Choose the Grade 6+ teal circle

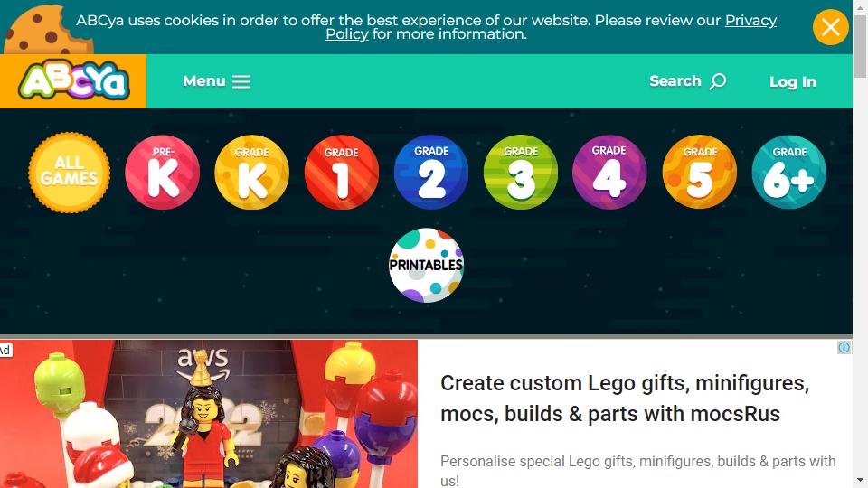(789, 172)
